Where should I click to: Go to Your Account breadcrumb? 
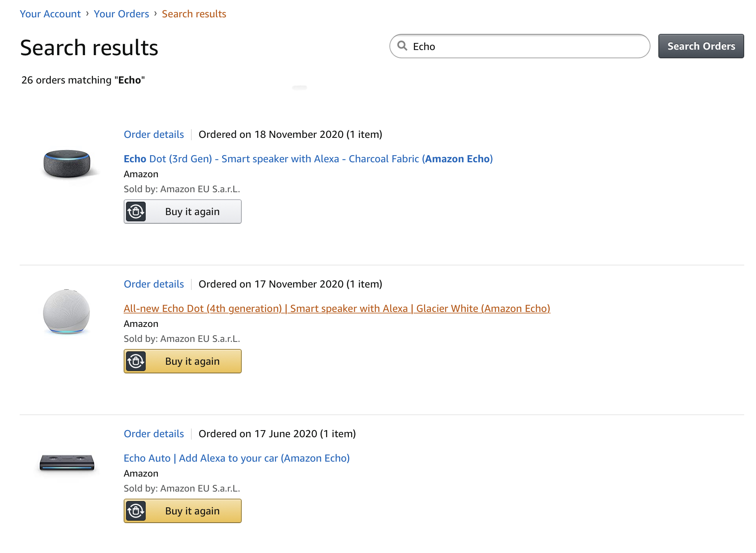coord(50,14)
